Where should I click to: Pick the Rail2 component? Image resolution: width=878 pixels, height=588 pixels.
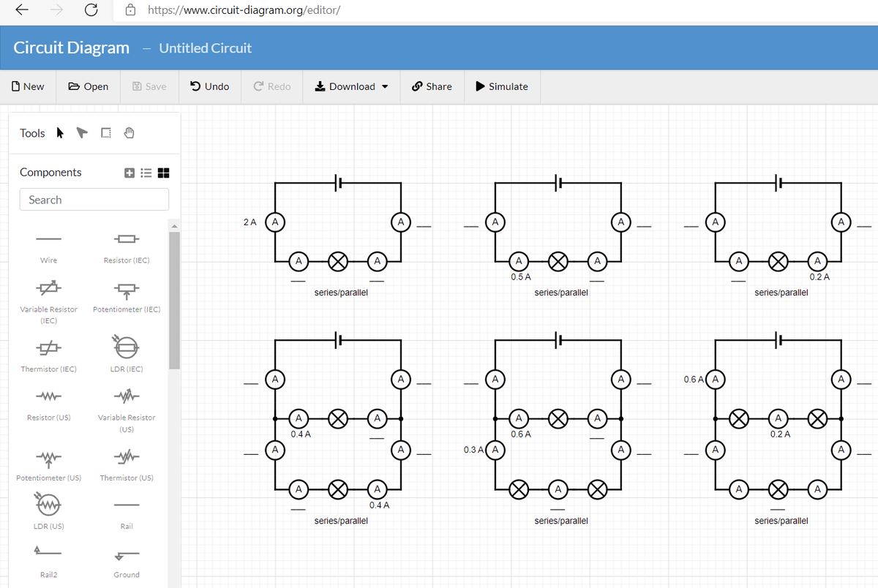coord(49,561)
